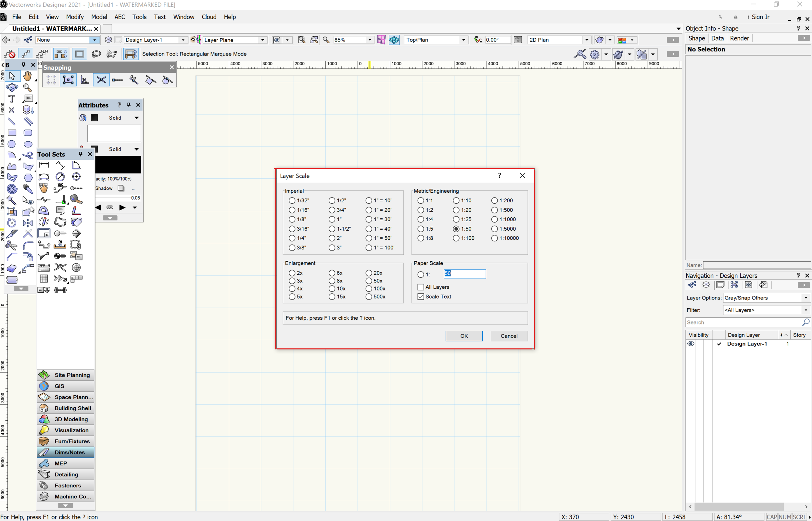Select the 1:100 metric scale radio button
Viewport: 812px width, 521px height.
456,238
